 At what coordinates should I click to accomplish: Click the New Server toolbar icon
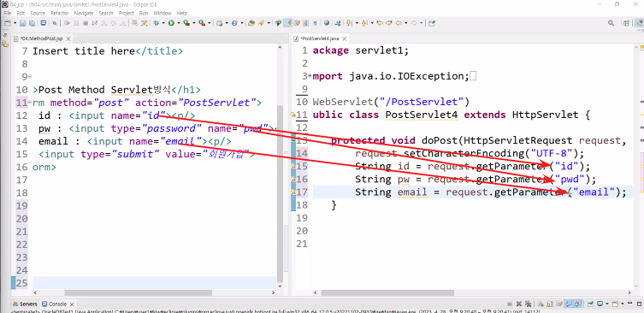219,23
